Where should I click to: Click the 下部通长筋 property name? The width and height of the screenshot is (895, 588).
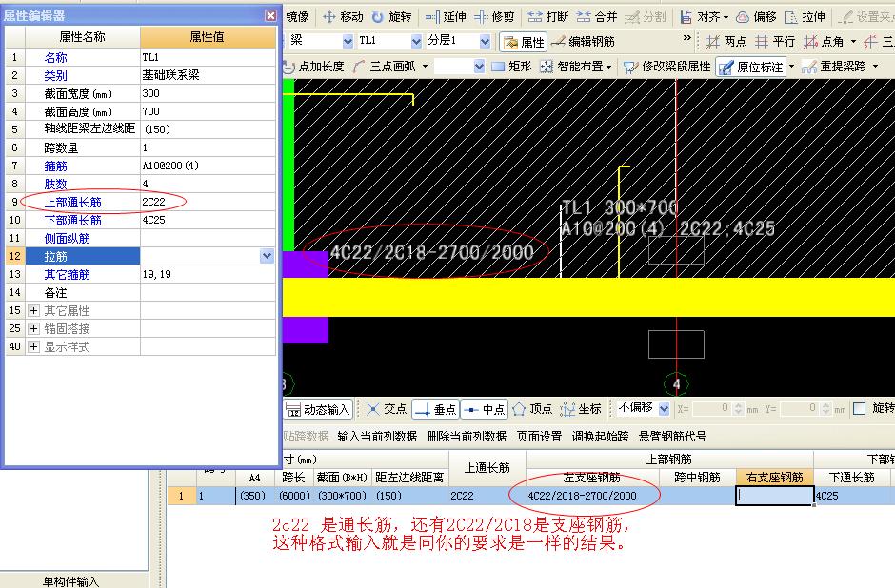coord(73,220)
